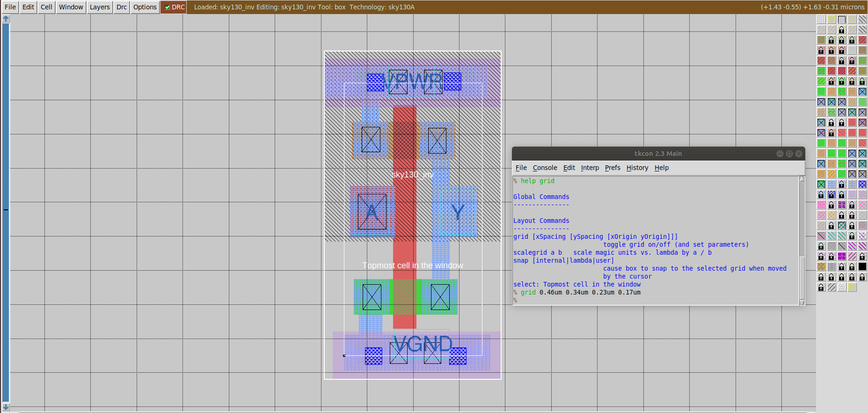Open the Prefs menu in tkcon
868x413 pixels.
[x=613, y=168]
